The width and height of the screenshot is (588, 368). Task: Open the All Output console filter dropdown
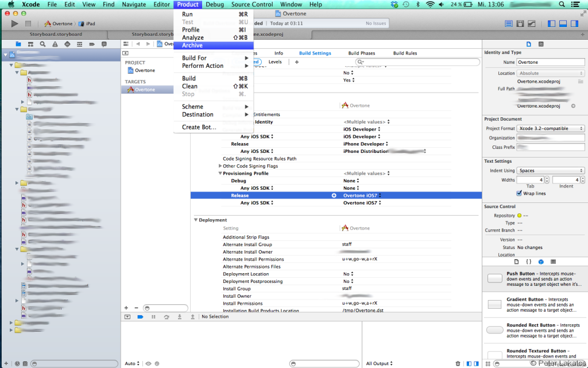pos(379,363)
